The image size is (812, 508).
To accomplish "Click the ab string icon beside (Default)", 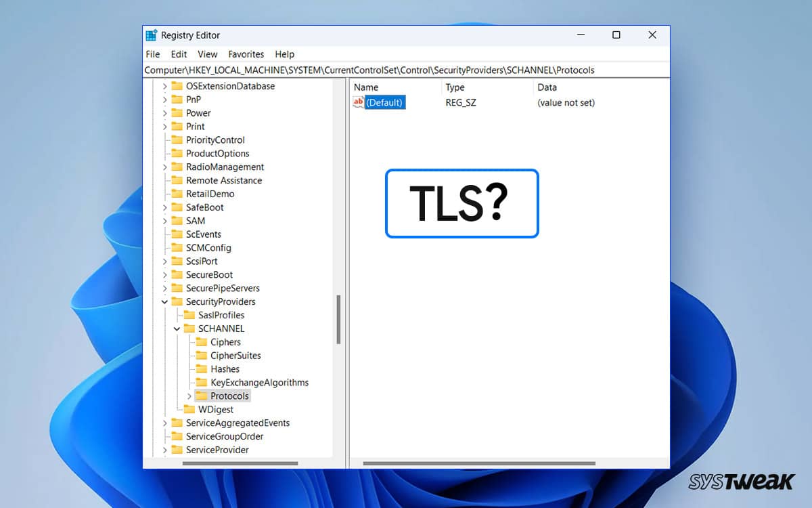I will 357,102.
